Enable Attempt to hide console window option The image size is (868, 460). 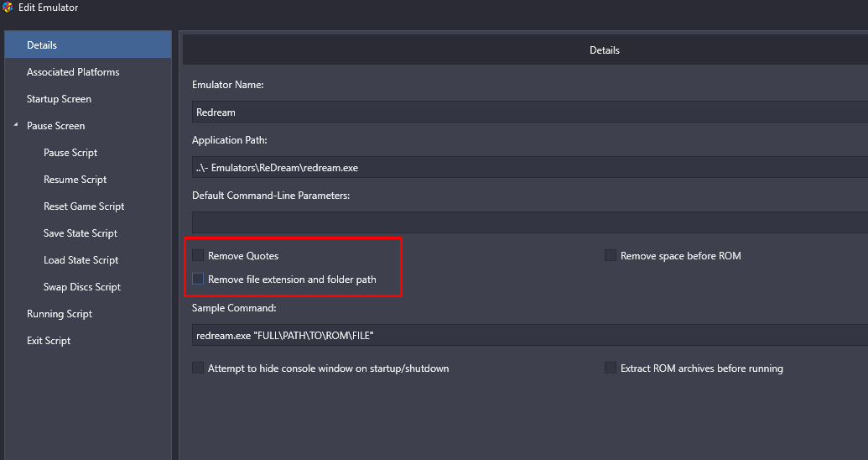(x=198, y=368)
